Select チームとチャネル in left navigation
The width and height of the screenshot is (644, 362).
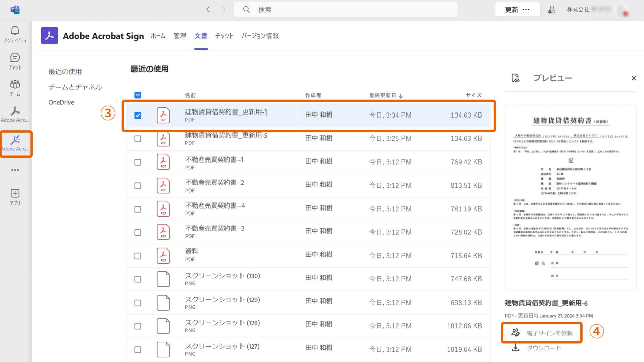[x=75, y=87]
